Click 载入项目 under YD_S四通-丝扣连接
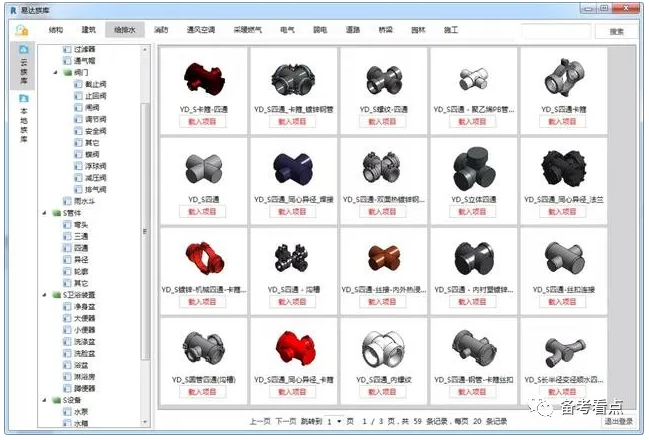649x440 pixels. [x=562, y=302]
